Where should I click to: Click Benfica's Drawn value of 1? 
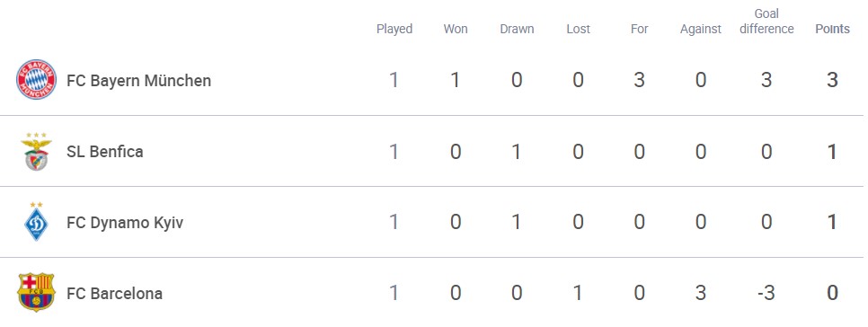(516, 152)
